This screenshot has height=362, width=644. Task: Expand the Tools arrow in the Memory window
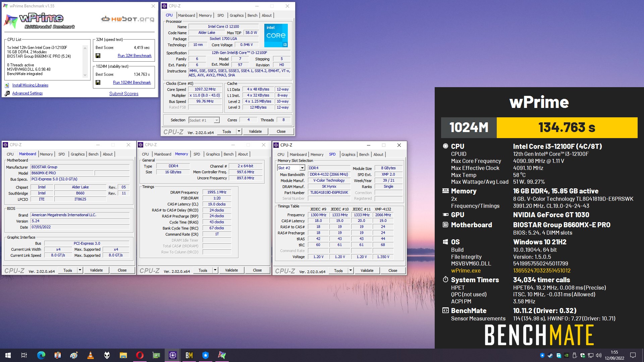click(215, 270)
